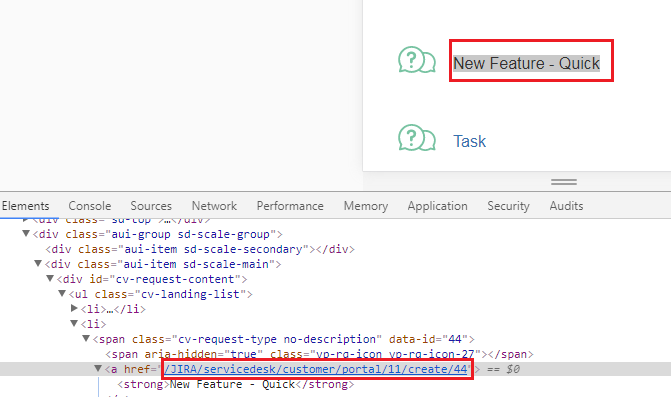Screen dimensions: 671x404
Task: Open the Memory tab
Action: tap(365, 206)
